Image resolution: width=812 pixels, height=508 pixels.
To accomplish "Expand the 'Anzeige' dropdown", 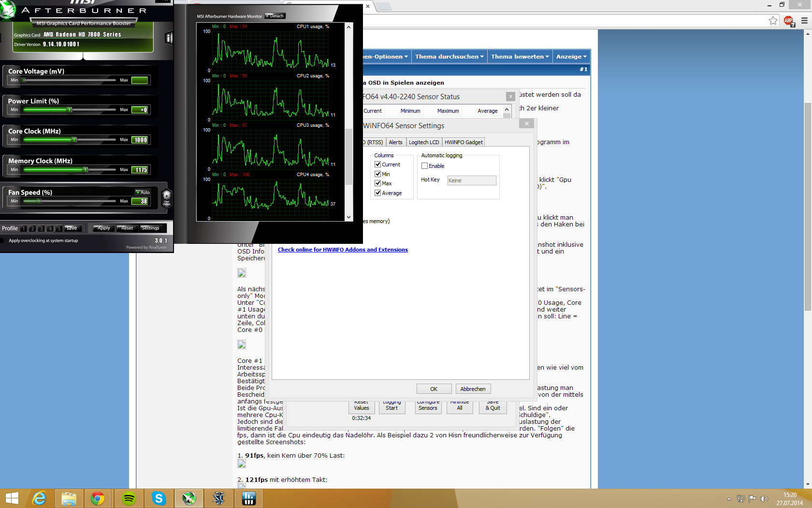I will pos(571,57).
